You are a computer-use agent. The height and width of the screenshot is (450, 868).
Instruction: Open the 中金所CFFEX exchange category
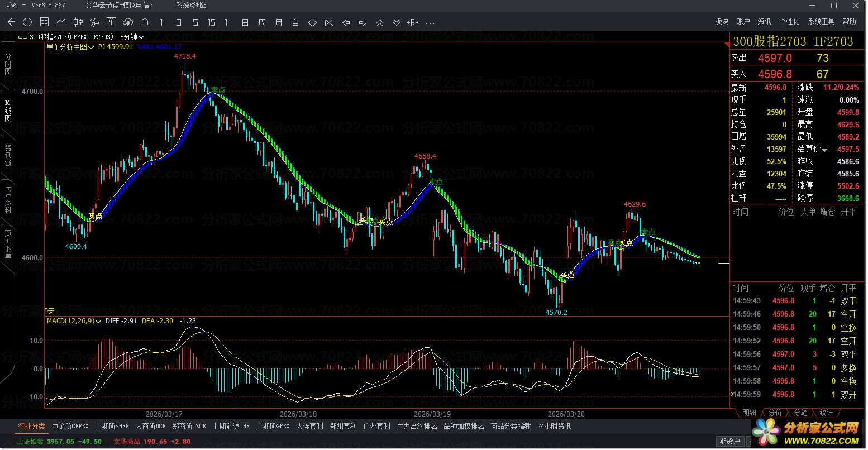[70, 426]
